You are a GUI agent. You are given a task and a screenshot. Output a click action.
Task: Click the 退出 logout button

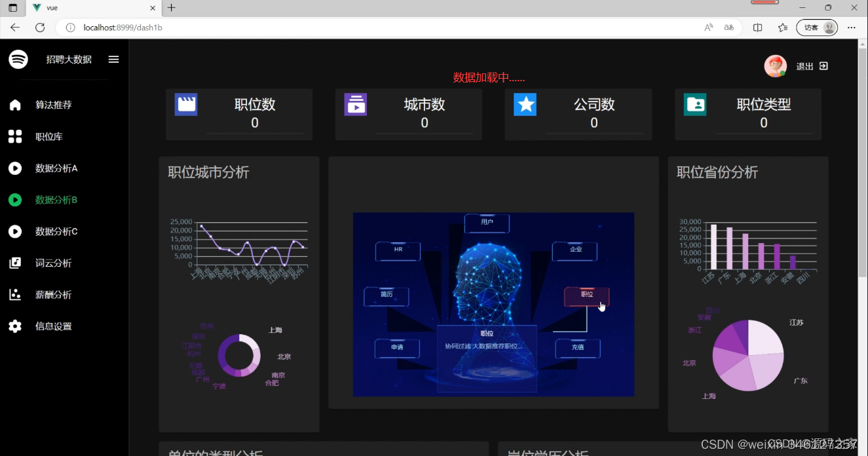tap(804, 66)
